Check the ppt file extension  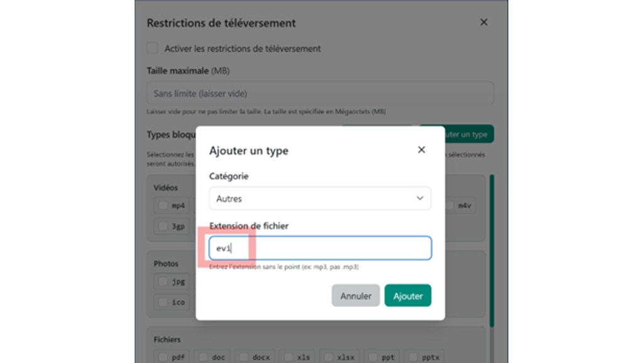[374, 357]
